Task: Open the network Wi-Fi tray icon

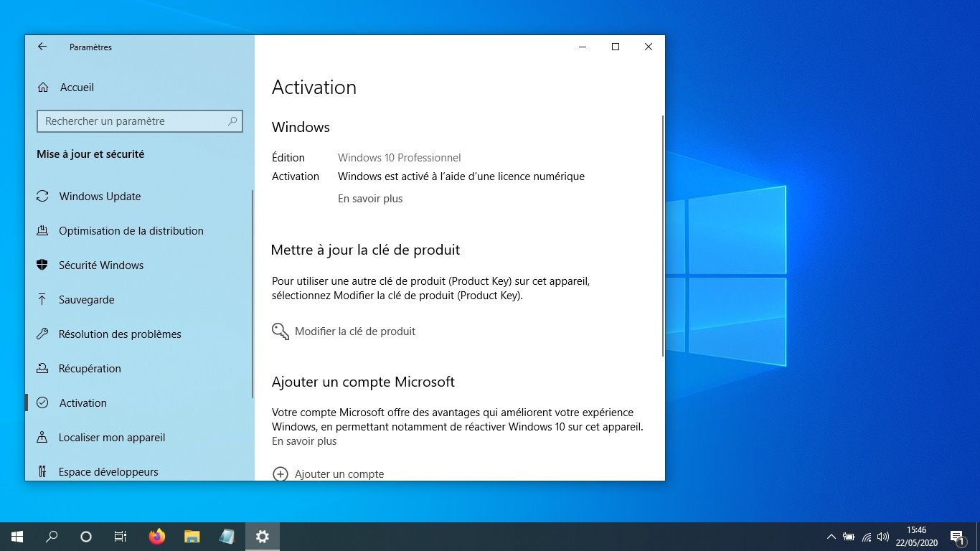Action: click(x=867, y=537)
